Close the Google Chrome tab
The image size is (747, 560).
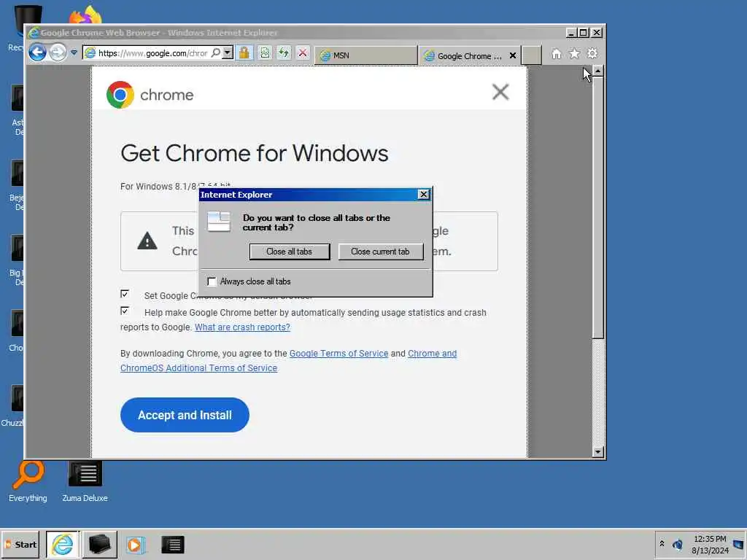coord(513,55)
